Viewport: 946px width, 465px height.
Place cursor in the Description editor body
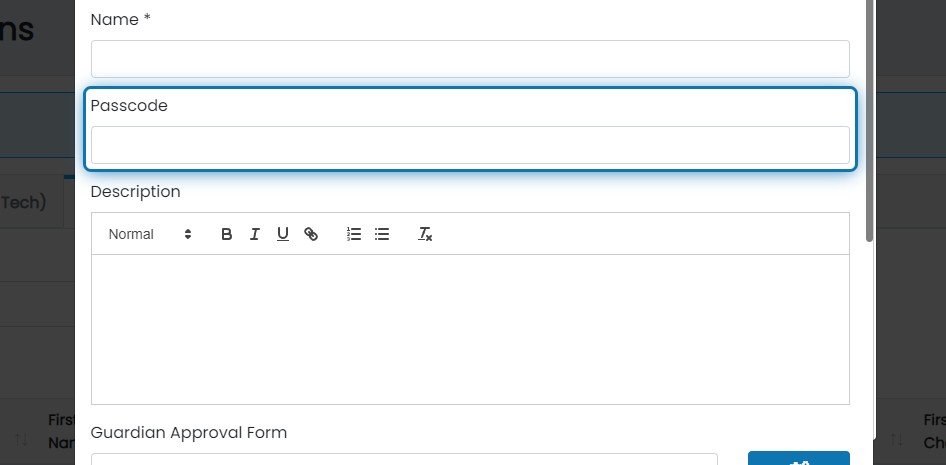click(x=471, y=329)
